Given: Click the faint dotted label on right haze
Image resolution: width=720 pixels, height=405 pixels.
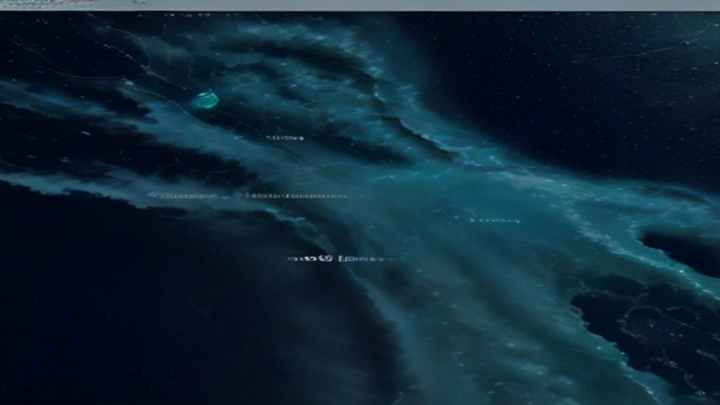Looking at the screenshot, I should click(x=495, y=221).
